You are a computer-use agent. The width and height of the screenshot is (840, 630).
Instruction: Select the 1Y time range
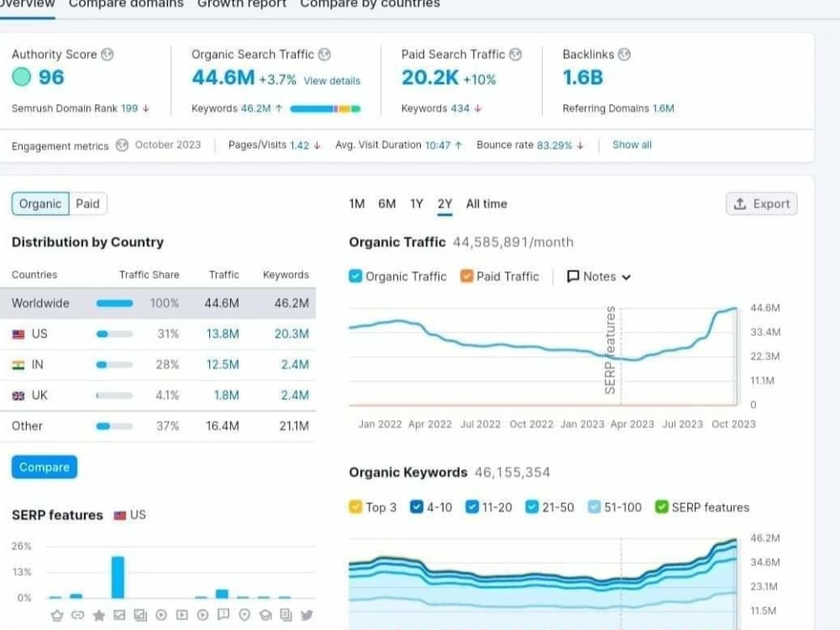417,204
